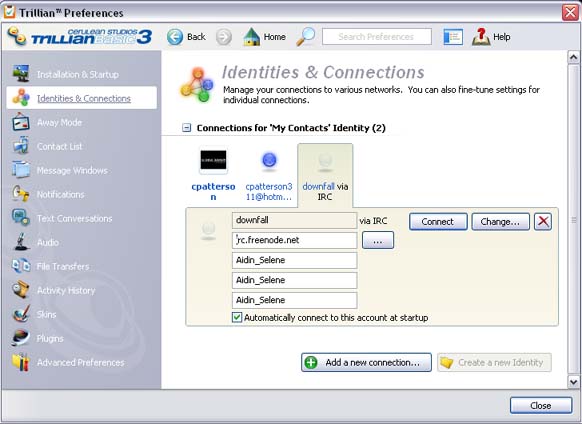The height and width of the screenshot is (424, 582).
Task: Open the Installation & Startup section
Action: tap(78, 75)
